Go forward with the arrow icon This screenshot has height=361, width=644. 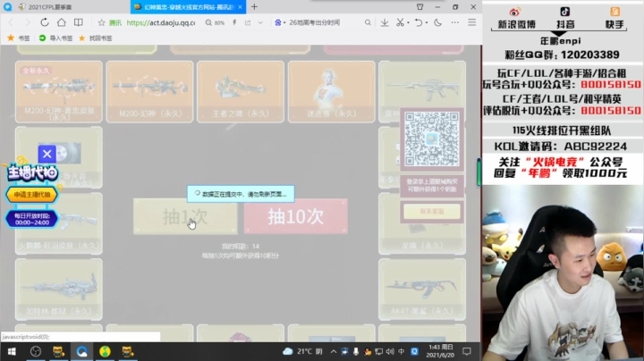click(x=28, y=22)
